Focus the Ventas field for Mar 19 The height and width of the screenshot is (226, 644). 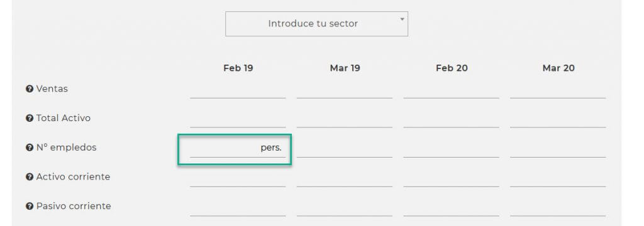click(x=345, y=89)
